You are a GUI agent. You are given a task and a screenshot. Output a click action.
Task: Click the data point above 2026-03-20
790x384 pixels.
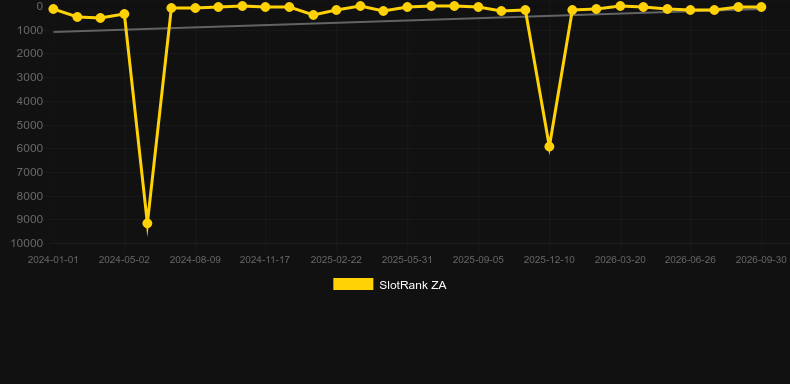point(620,6)
